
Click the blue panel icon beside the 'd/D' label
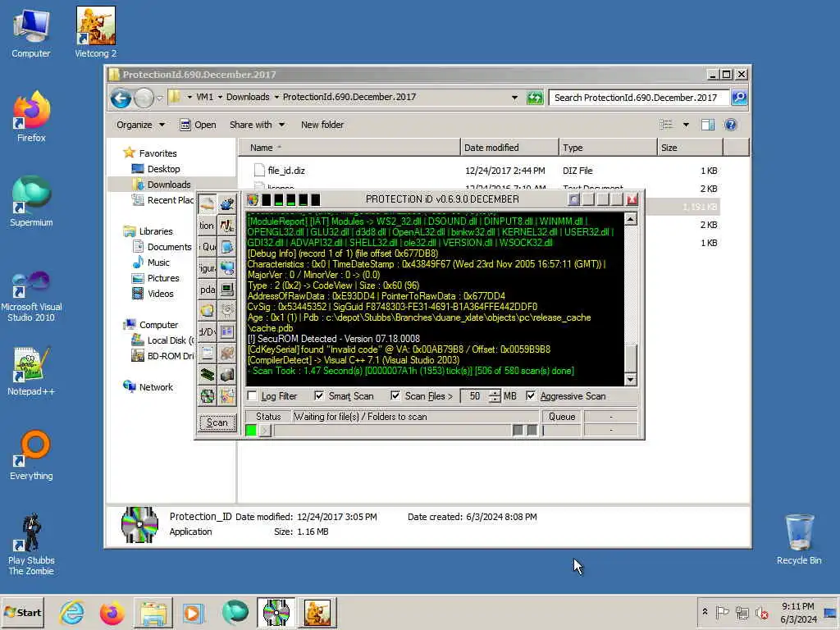tap(227, 332)
